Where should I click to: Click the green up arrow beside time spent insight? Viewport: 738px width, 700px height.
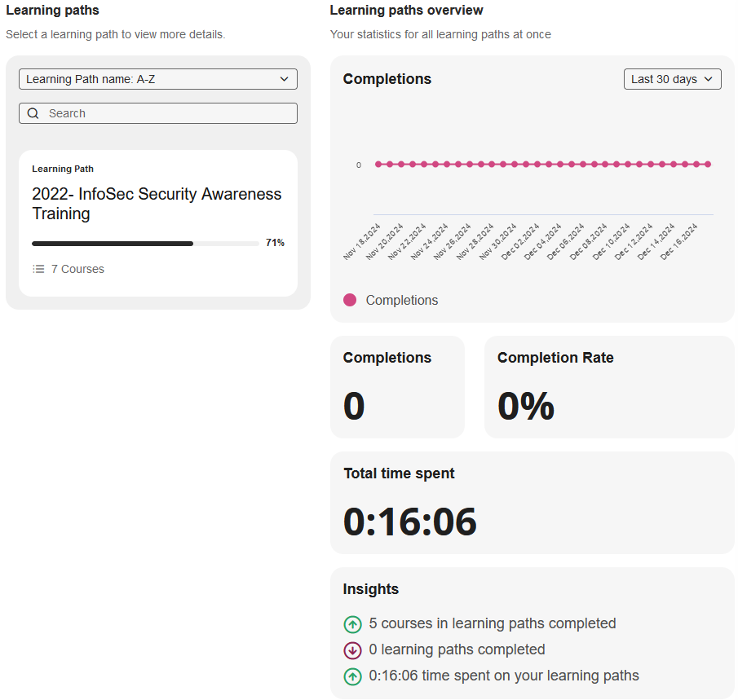[352, 676]
